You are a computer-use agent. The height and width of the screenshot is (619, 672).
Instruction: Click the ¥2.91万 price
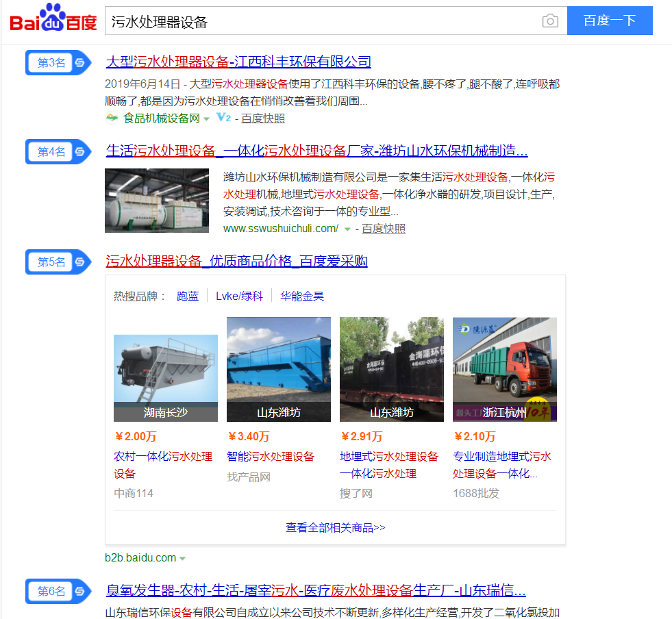pos(362,436)
